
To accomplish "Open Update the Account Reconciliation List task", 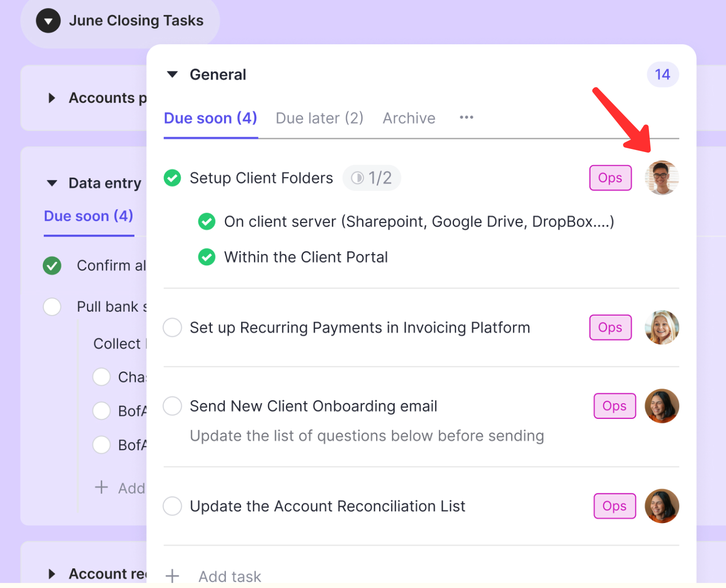I will [327, 506].
